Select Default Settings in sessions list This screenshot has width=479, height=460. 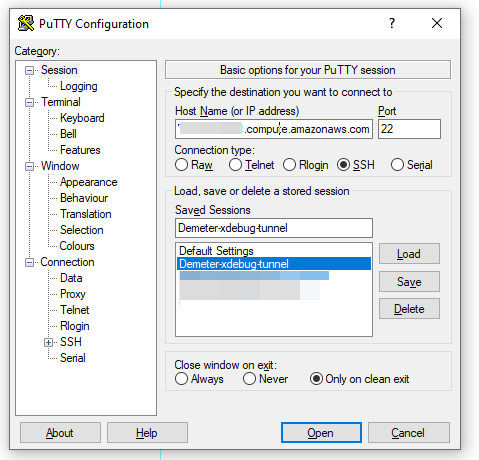coord(274,251)
